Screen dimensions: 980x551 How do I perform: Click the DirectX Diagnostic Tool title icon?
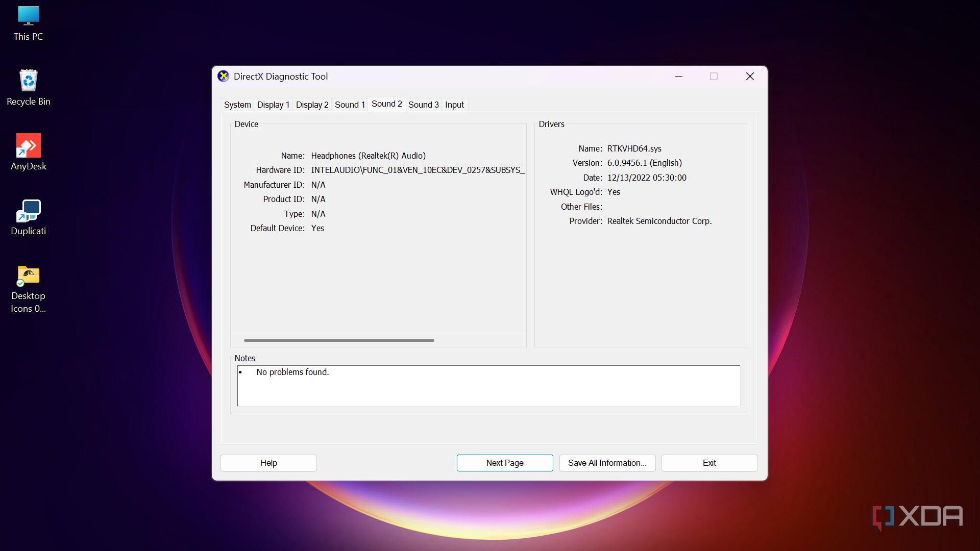(x=223, y=77)
